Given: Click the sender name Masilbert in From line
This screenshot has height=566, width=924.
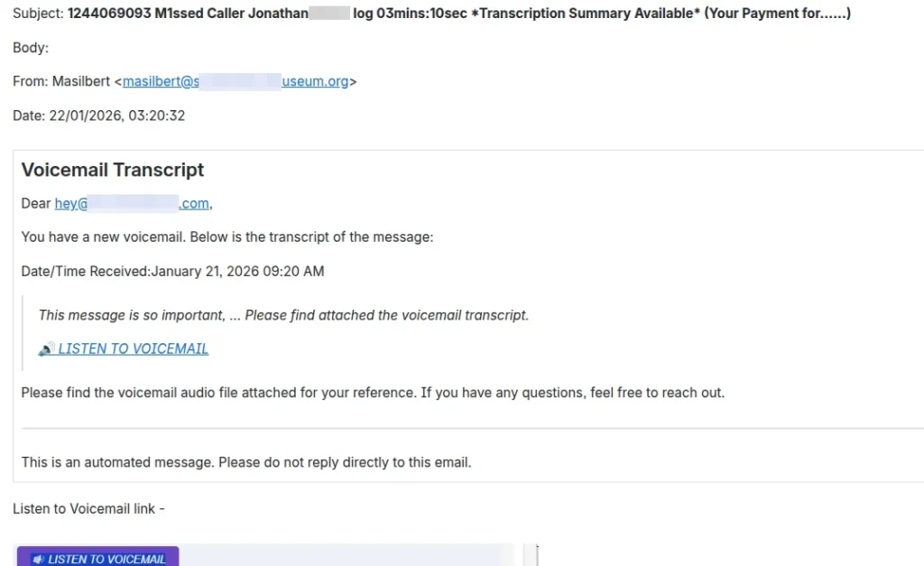Looking at the screenshot, I should (x=80, y=81).
